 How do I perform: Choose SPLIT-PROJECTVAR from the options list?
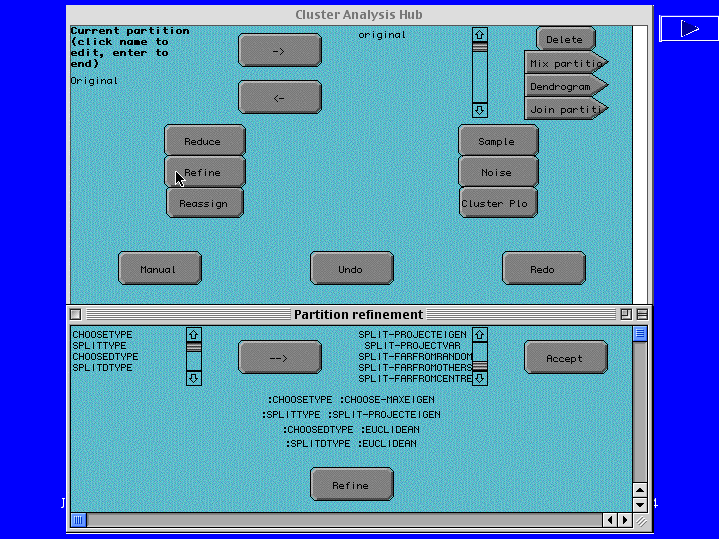[412, 345]
